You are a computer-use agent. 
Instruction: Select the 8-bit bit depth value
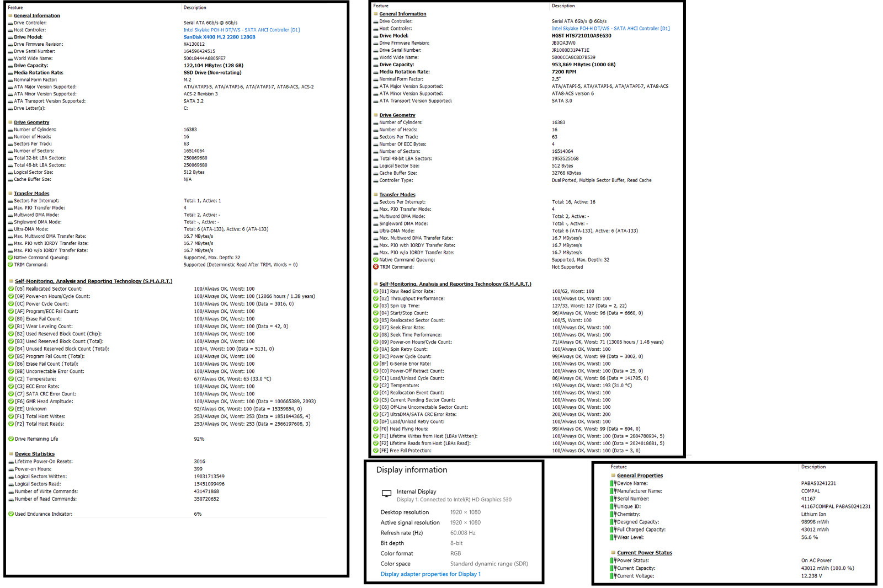456,543
